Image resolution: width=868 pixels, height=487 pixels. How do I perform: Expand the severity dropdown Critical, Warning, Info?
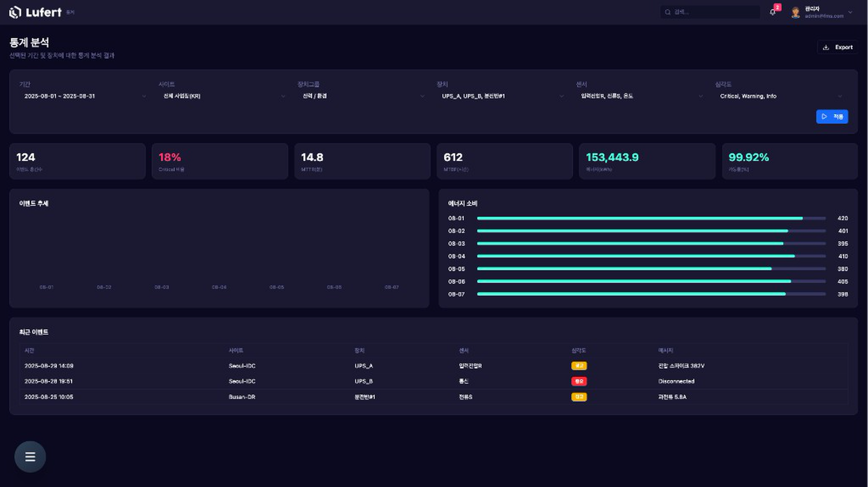(x=779, y=96)
